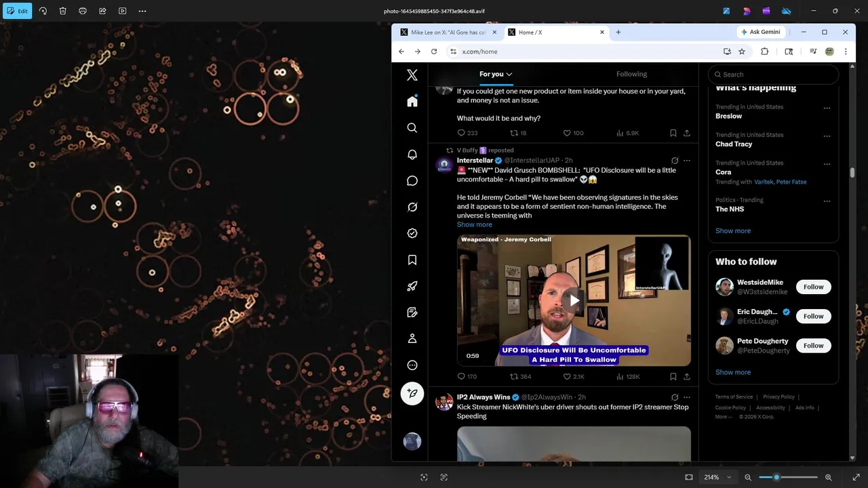Click scan text icon in Photos bottom bar
Image resolution: width=868 pixels, height=488 pixels.
click(x=444, y=477)
